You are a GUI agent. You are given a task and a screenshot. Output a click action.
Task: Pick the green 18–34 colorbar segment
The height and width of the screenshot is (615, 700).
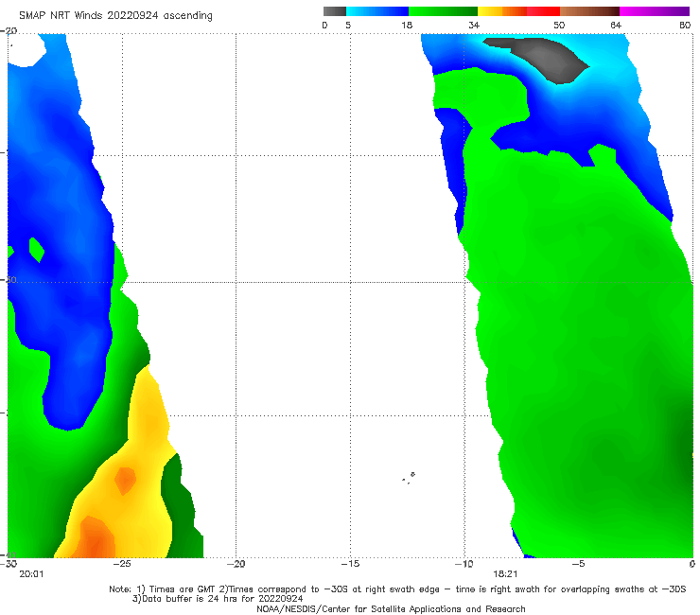[x=443, y=11]
